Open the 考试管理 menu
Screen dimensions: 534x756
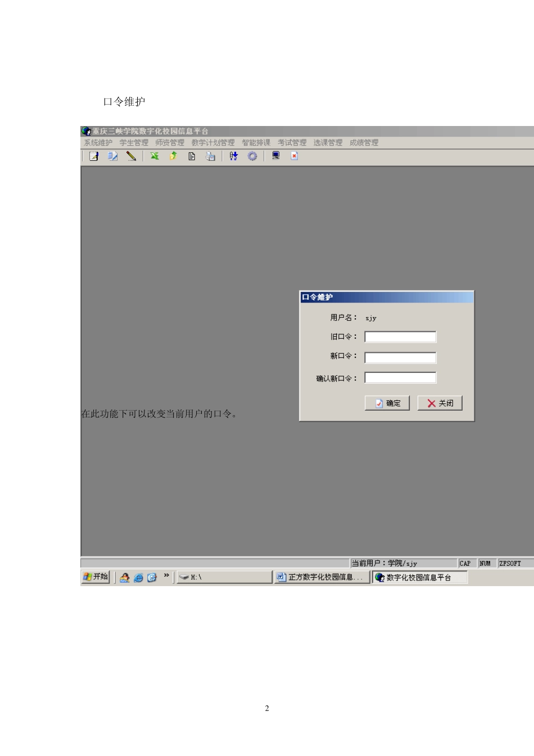pyautogui.click(x=292, y=143)
